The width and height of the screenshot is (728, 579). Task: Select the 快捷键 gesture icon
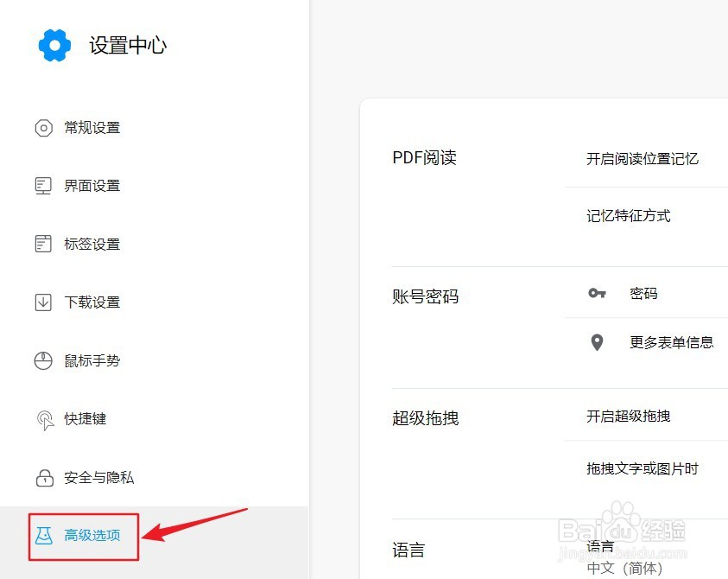point(43,419)
